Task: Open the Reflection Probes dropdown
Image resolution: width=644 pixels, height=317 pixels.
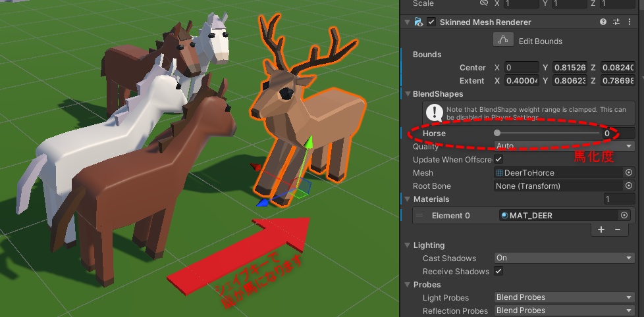Action: (564, 310)
